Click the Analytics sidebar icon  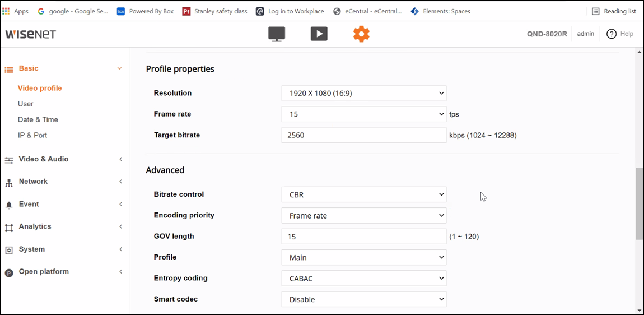pos(9,227)
